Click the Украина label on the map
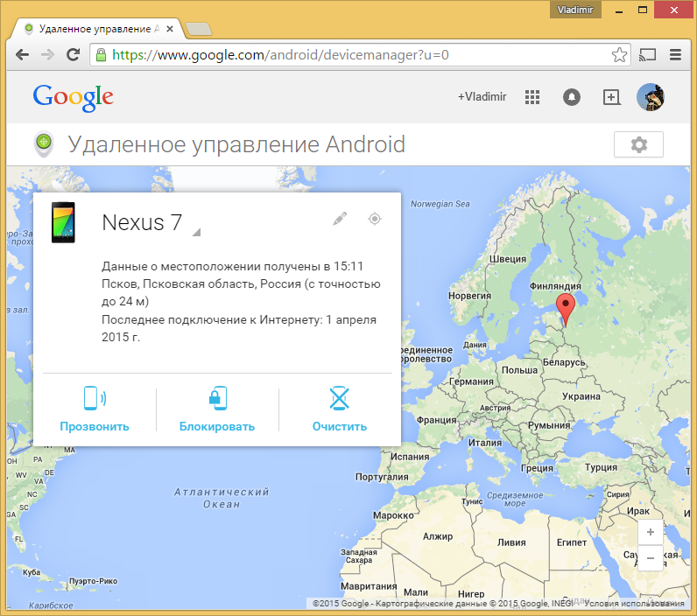697x616 pixels. pyautogui.click(x=581, y=396)
